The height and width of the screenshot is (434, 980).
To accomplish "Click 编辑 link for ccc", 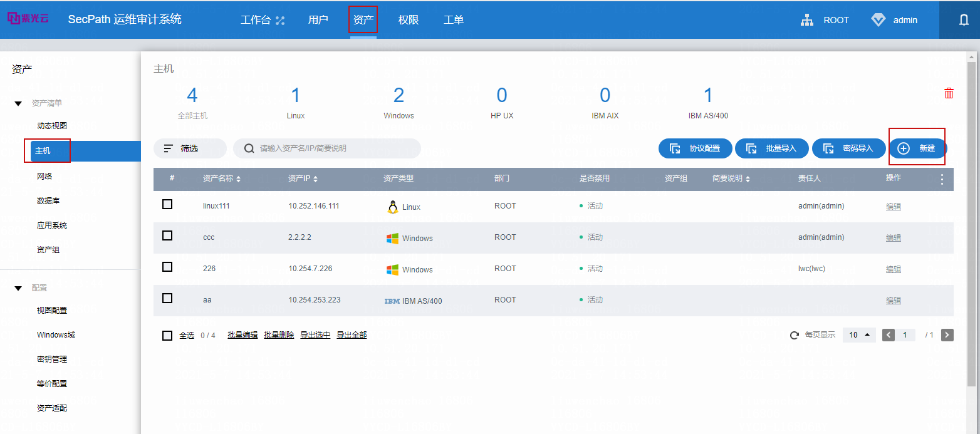I will click(x=894, y=238).
